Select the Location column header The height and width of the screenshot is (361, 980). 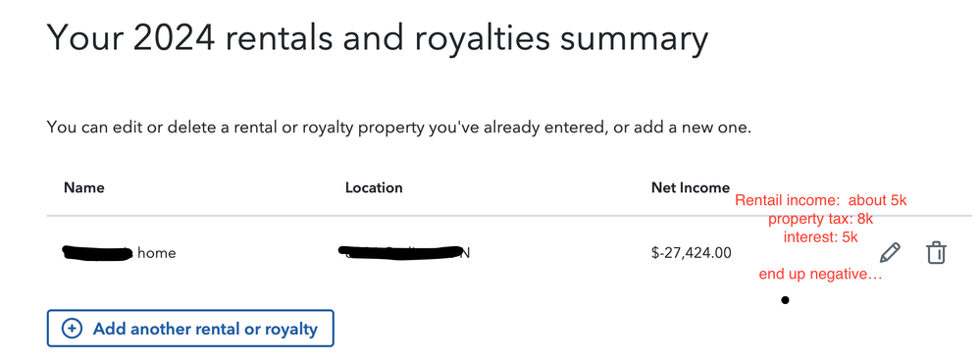(374, 187)
